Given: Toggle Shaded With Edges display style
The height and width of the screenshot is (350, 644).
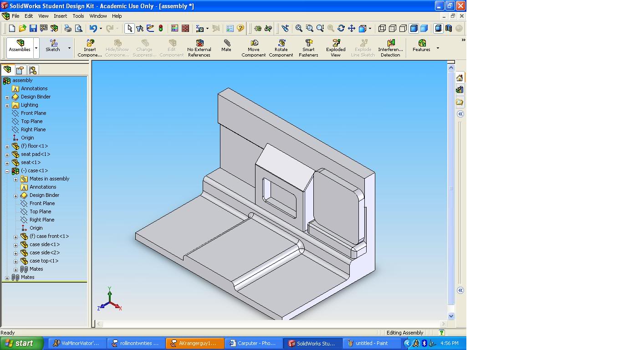Looking at the screenshot, I should tap(413, 28).
